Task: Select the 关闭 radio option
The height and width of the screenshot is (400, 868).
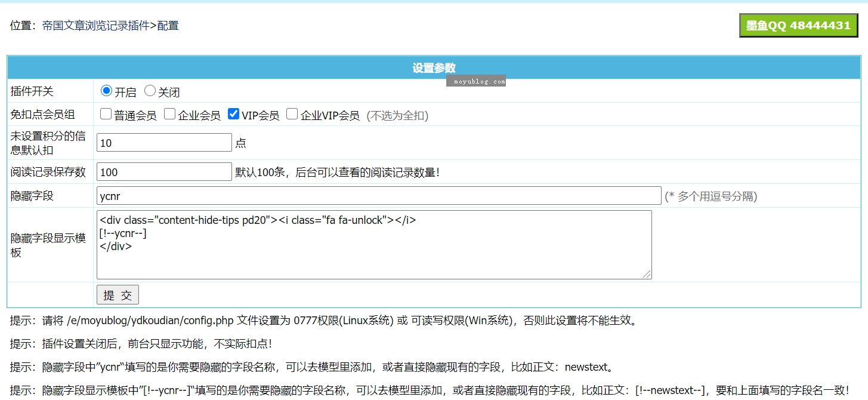Action: click(x=150, y=91)
